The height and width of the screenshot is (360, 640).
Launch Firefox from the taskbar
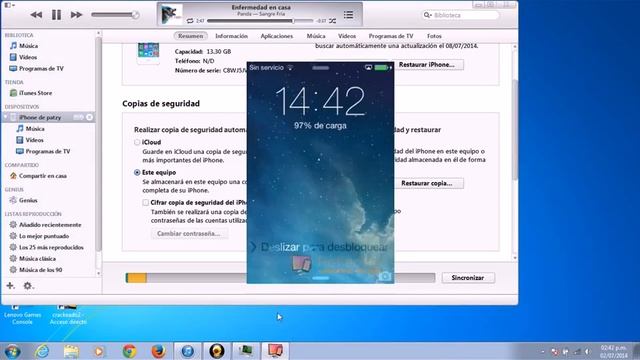point(158,351)
